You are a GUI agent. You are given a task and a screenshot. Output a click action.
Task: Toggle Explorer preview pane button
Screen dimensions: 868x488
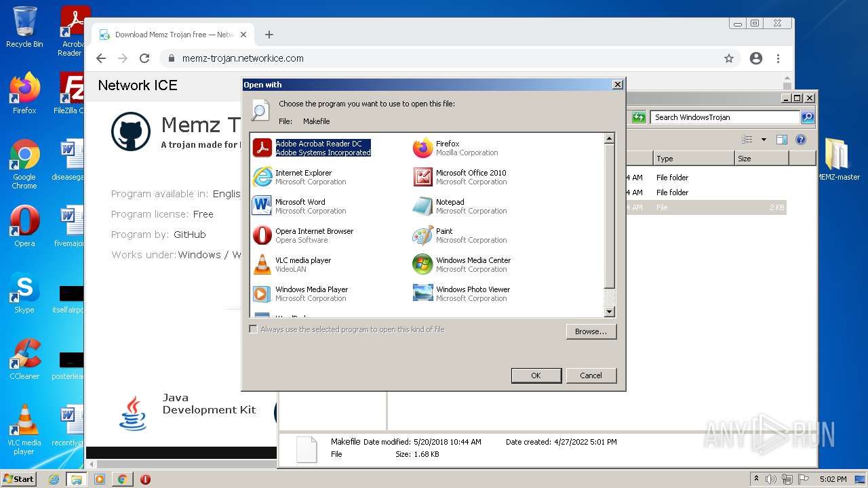tap(782, 140)
